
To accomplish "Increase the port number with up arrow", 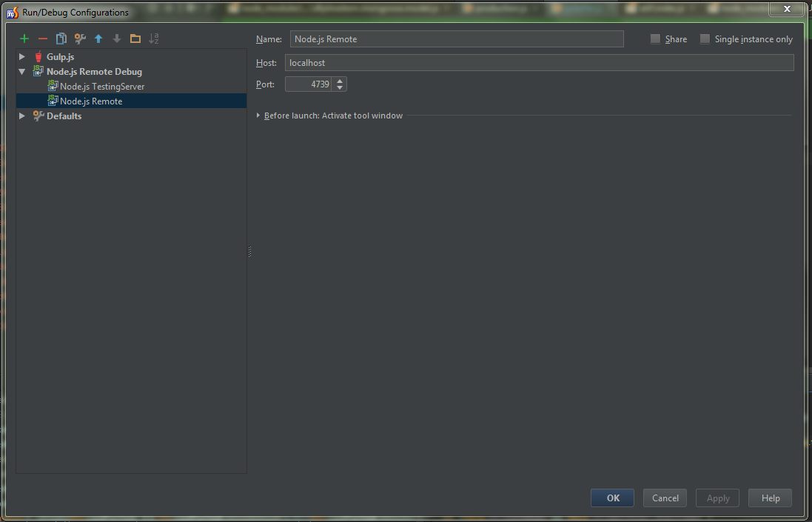I will click(340, 81).
